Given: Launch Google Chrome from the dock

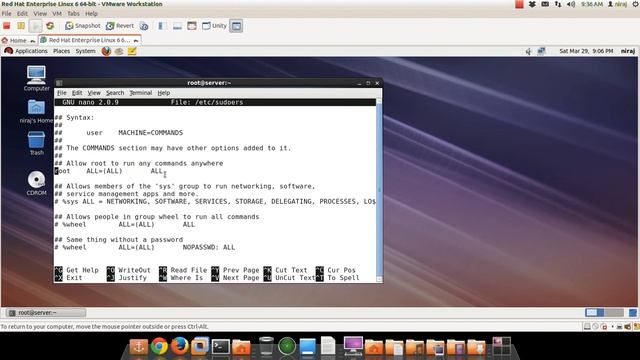Looking at the screenshot, I should [x=159, y=347].
